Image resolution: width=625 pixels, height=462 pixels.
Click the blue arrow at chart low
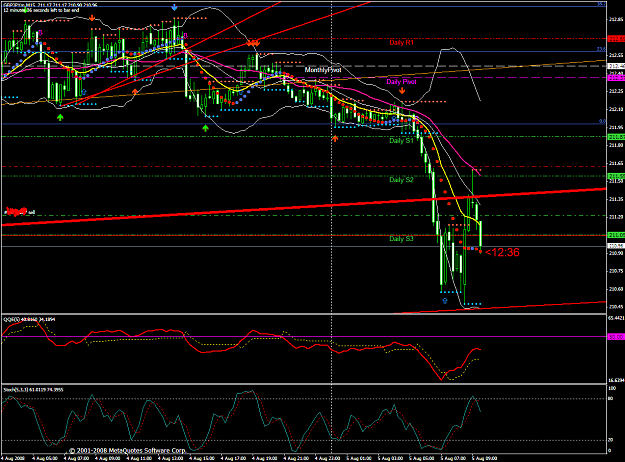click(x=445, y=301)
